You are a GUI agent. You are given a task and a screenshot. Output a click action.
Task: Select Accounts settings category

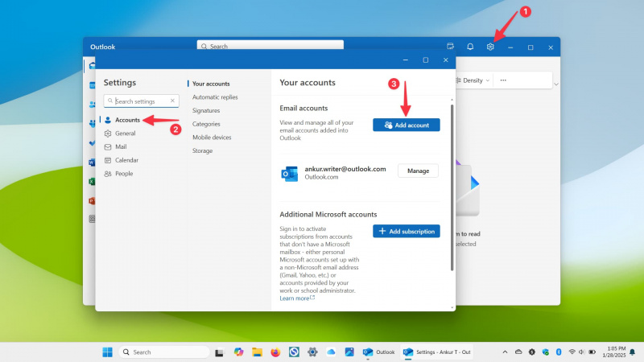(127, 120)
